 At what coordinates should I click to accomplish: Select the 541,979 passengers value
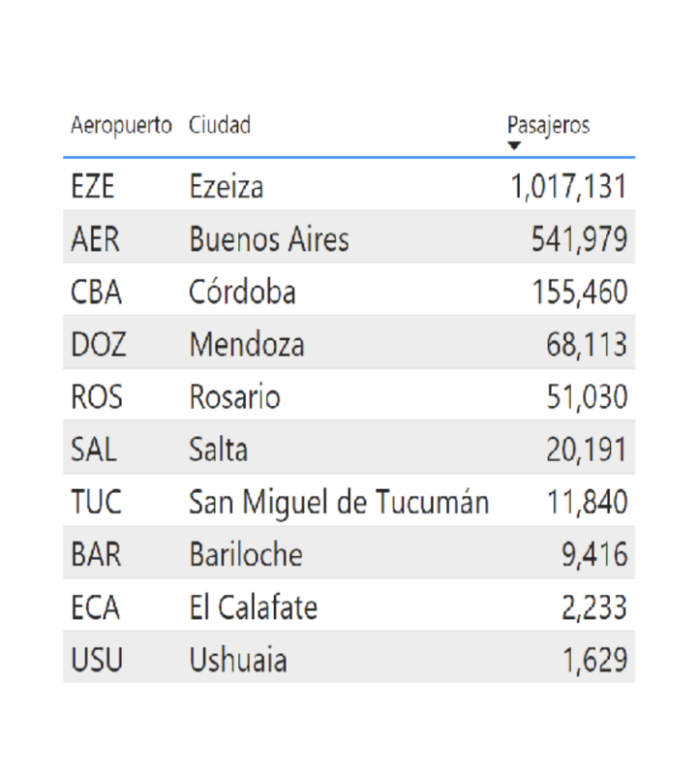point(579,239)
